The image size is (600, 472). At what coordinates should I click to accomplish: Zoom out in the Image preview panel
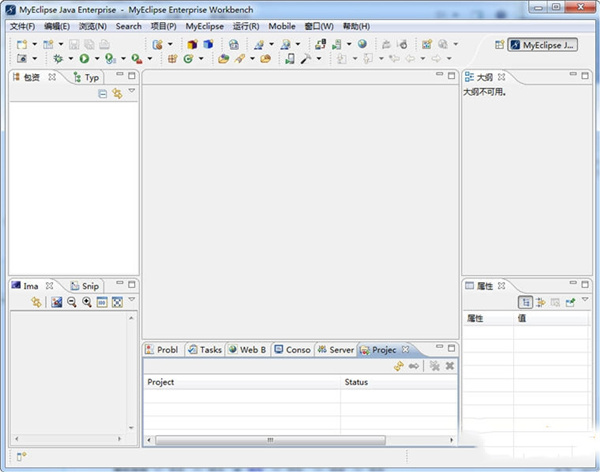[x=72, y=302]
